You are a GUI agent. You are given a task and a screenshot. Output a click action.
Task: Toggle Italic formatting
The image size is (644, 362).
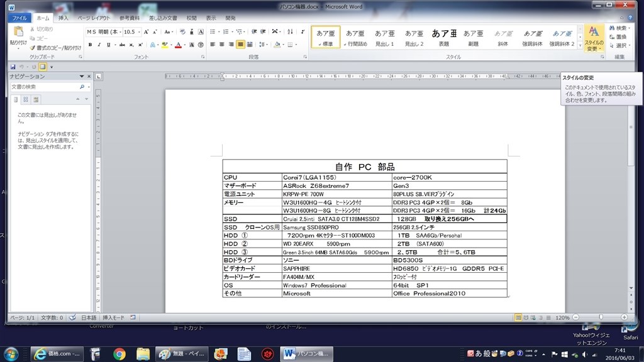(99, 45)
